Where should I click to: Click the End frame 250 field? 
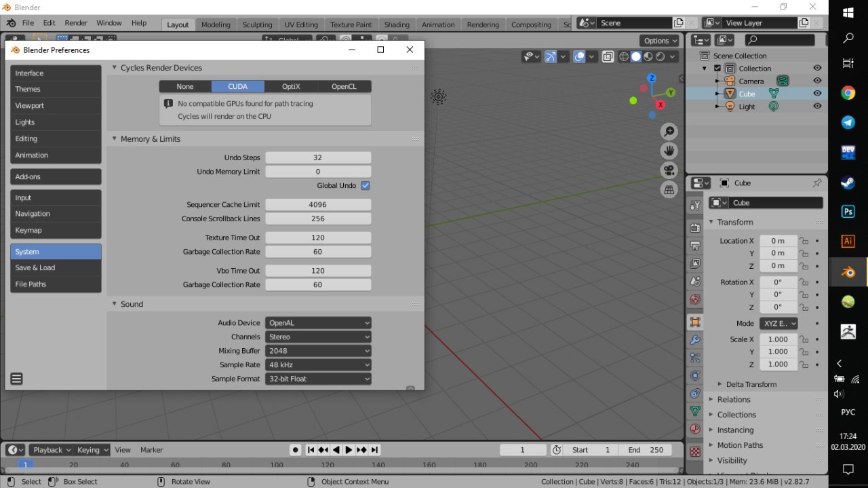click(645, 450)
